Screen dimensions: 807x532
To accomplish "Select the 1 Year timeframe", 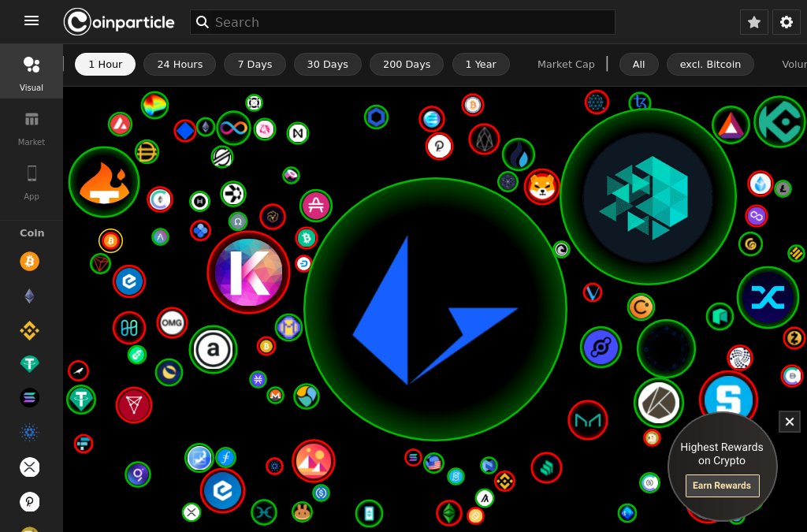I will pos(481,64).
